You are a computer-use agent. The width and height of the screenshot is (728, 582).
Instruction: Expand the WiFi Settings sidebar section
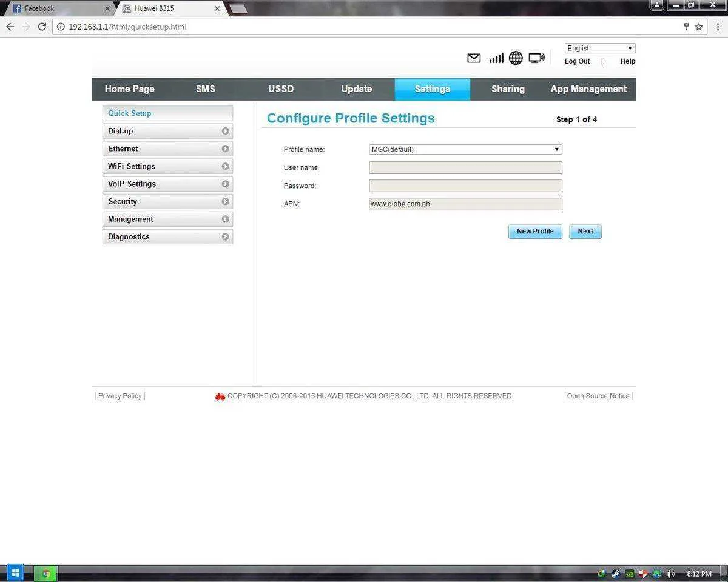click(x=167, y=166)
